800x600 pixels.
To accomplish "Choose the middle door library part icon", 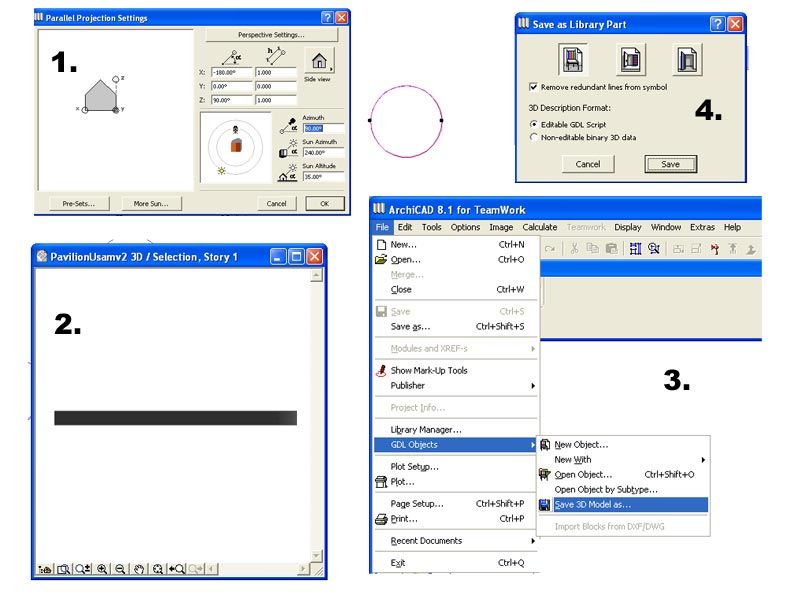I will pyautogui.click(x=630, y=60).
